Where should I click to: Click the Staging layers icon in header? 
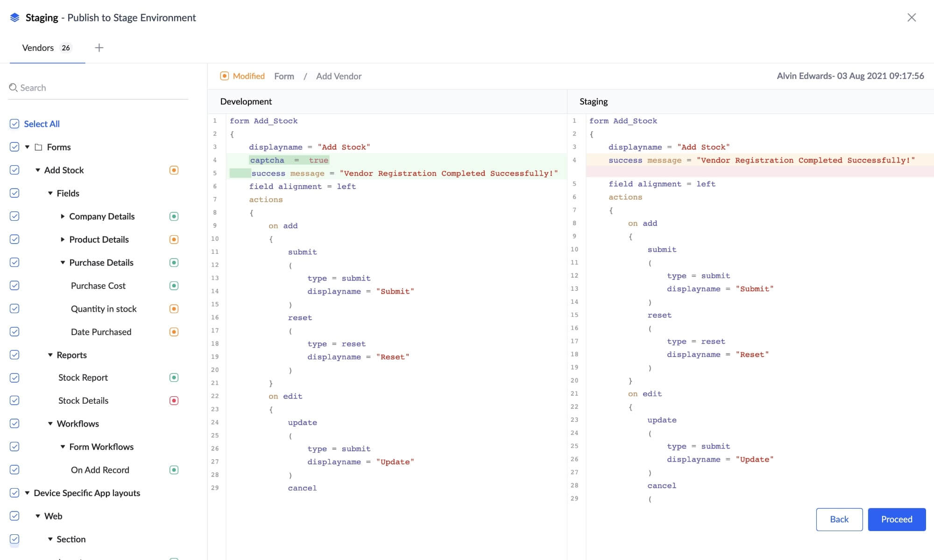pos(14,18)
